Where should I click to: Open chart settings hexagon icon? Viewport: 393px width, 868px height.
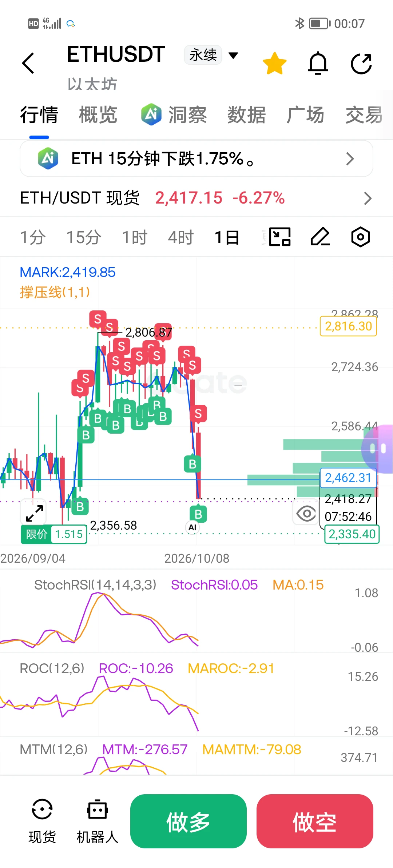(x=361, y=237)
